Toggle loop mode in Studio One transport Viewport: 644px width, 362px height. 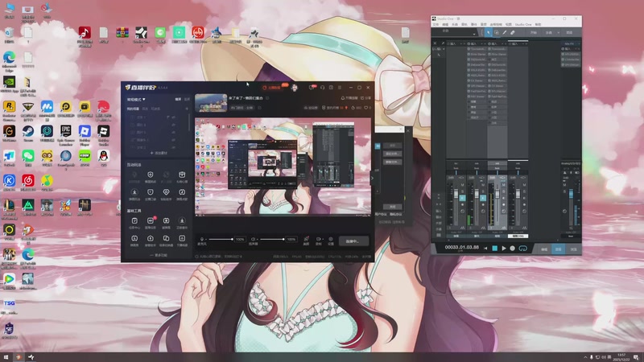522,249
